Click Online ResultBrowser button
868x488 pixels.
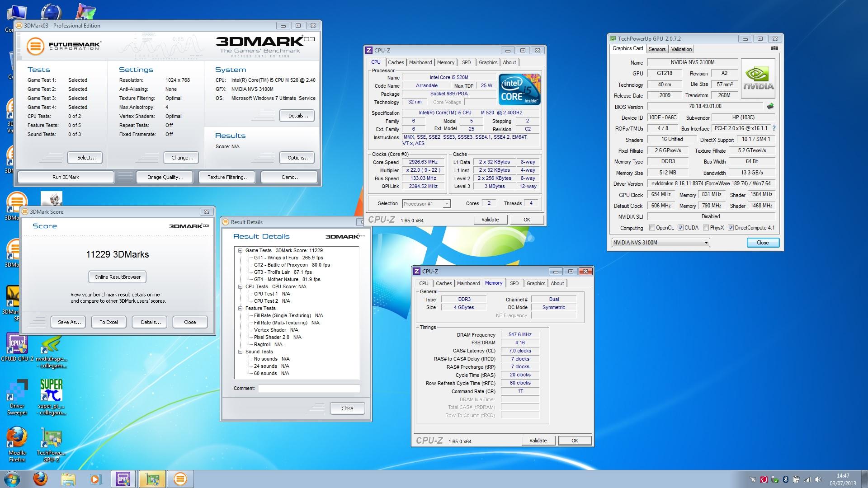118,277
